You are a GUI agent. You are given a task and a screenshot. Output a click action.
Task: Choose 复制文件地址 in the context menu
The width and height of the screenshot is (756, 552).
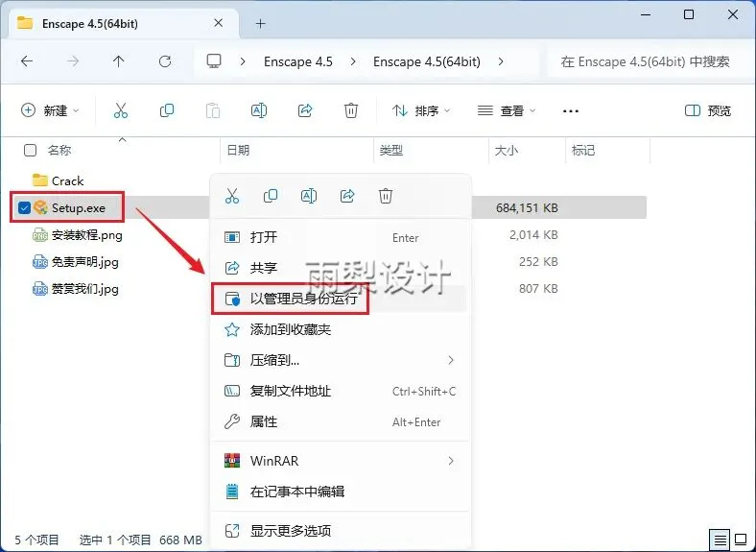341,391
